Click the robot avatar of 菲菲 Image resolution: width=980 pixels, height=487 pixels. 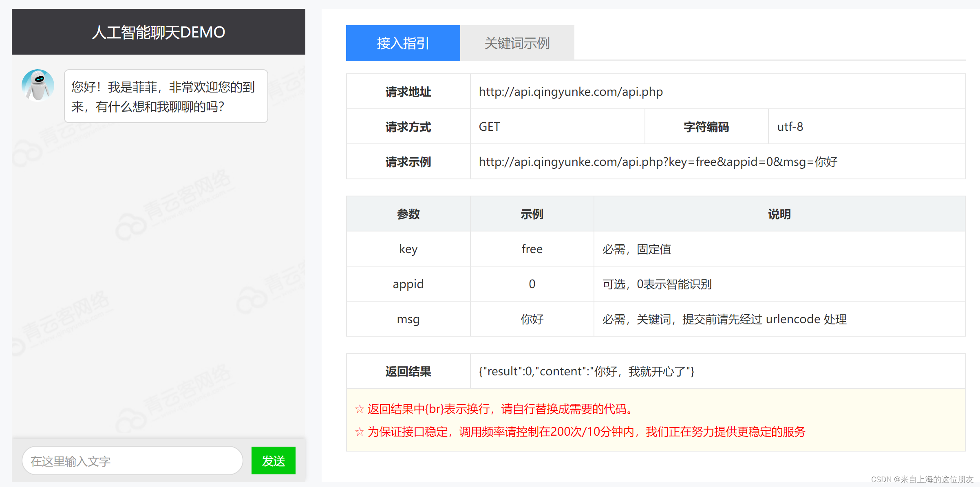point(38,85)
